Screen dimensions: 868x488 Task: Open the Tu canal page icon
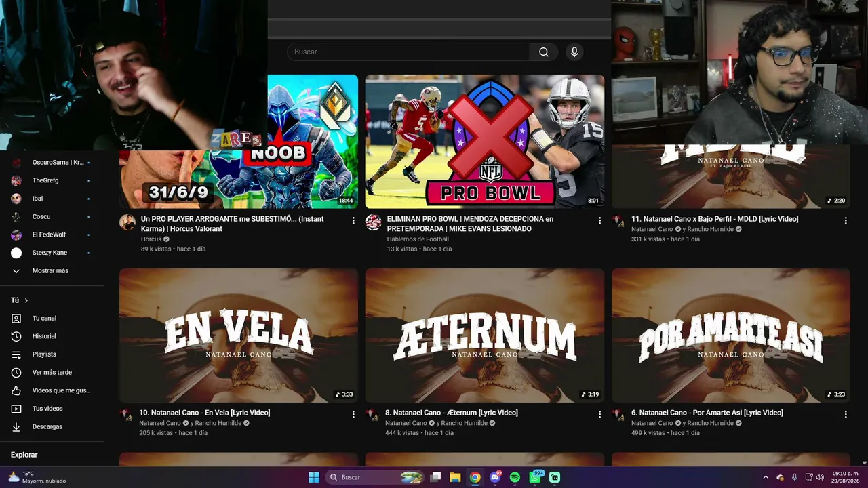(16, 319)
